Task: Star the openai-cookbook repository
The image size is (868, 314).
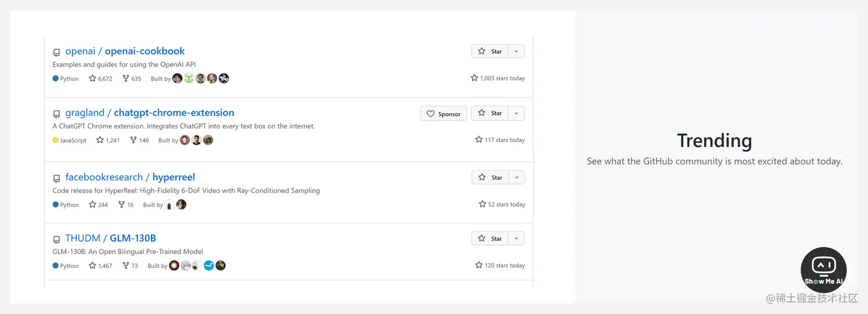Action: [490, 51]
